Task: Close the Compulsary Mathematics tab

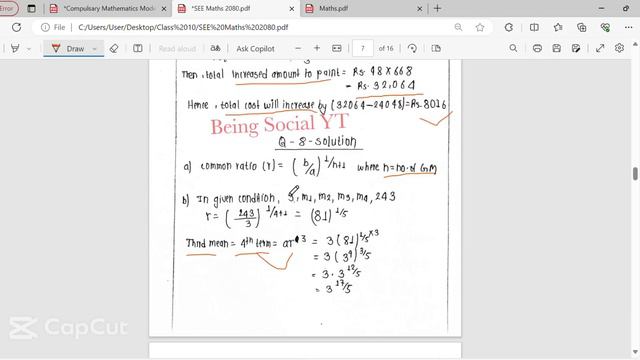Action: [x=164, y=9]
